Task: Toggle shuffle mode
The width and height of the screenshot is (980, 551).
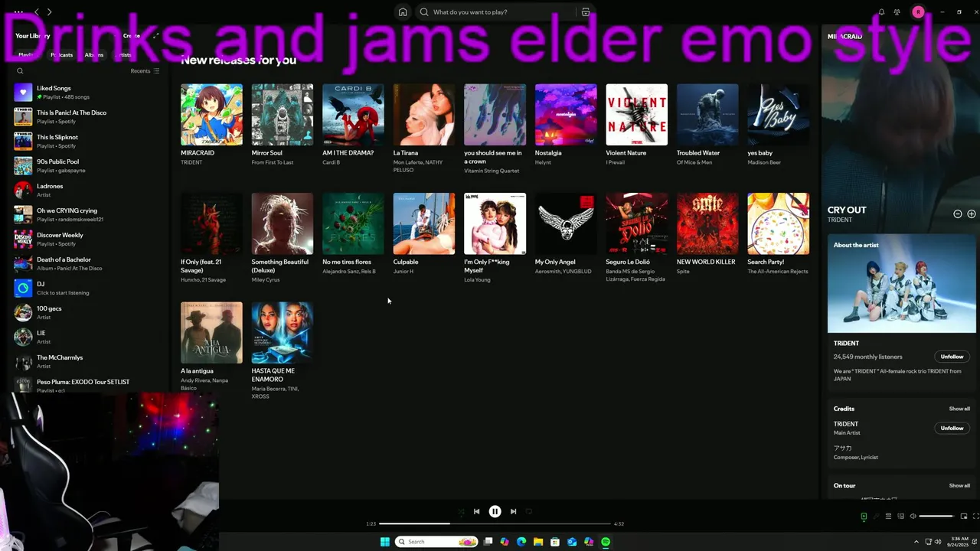Action: [x=461, y=511]
